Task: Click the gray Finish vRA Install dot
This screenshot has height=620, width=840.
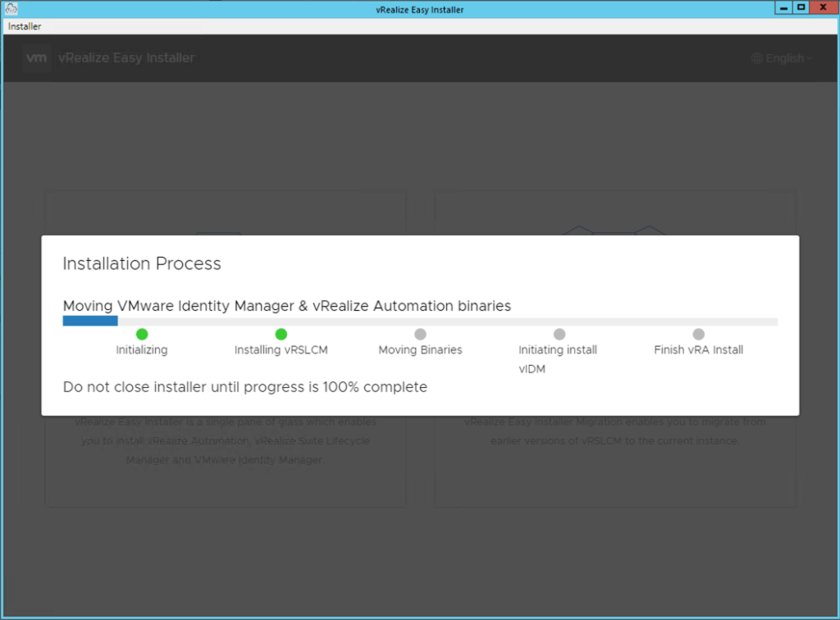Action: [698, 334]
